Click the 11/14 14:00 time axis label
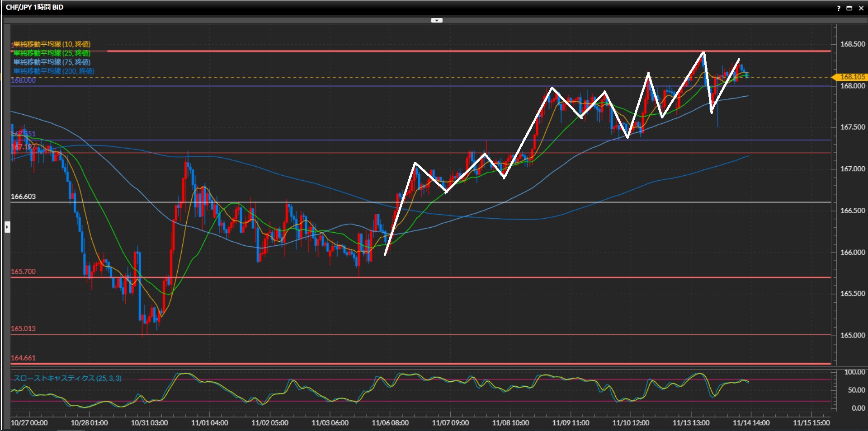The height and width of the screenshot is (431, 868). pos(751,423)
